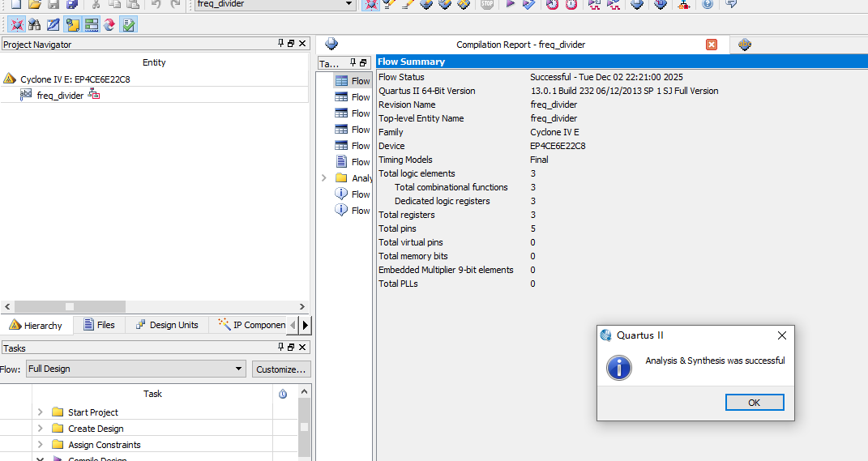Click the binoculars Find icon

pos(34,24)
